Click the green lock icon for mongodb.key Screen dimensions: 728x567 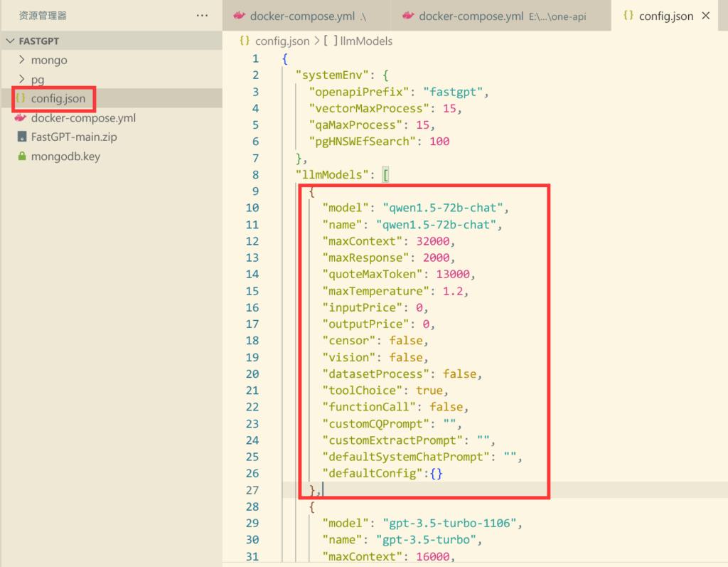21,157
